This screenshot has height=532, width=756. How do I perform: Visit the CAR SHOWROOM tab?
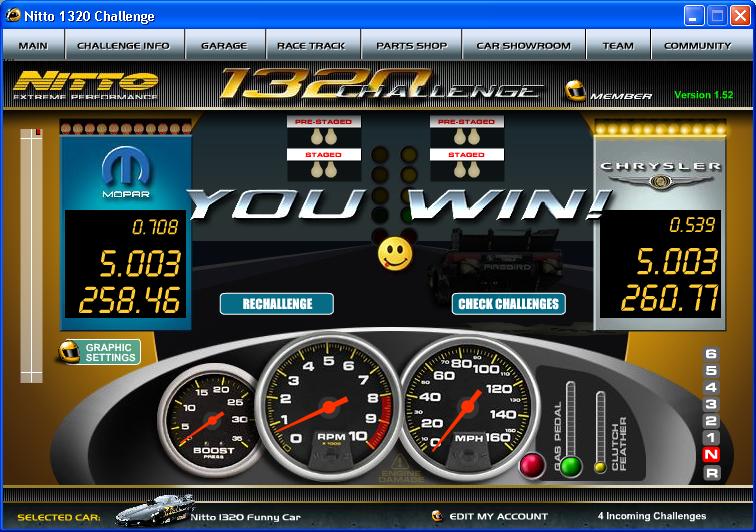tap(524, 45)
